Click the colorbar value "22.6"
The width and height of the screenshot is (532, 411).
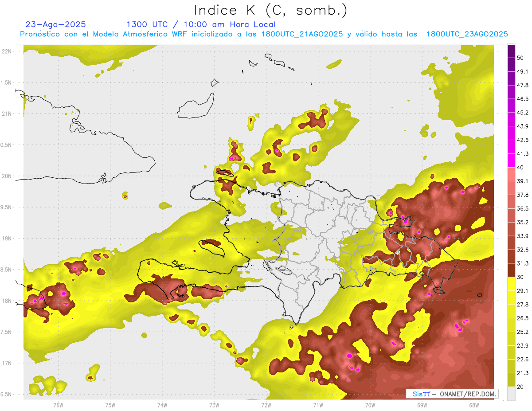tap(523, 360)
